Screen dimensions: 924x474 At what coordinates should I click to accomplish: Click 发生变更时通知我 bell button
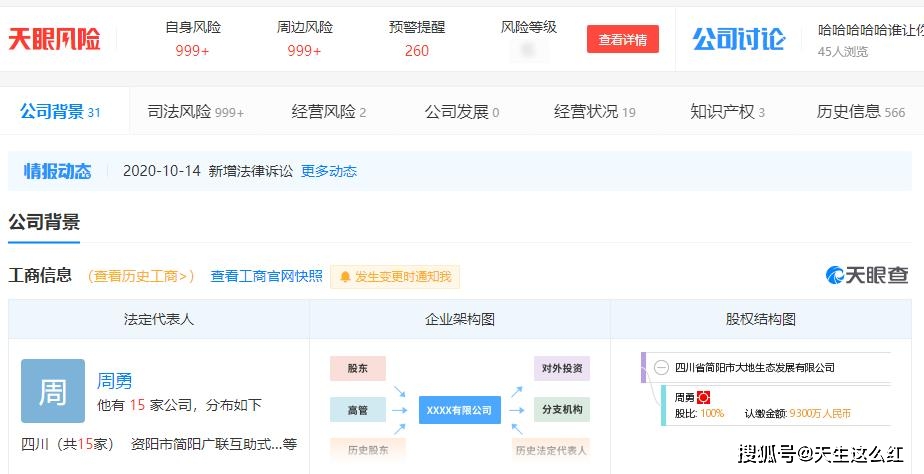[x=395, y=276]
